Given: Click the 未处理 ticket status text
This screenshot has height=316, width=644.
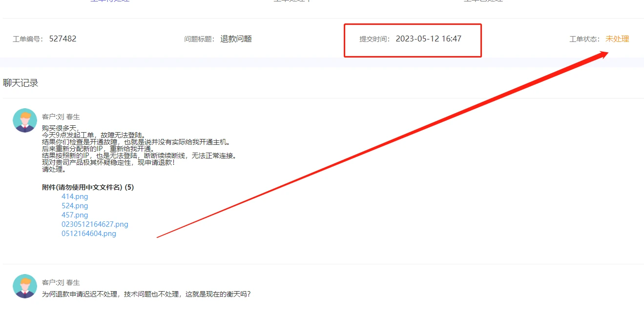Looking at the screenshot, I should click(617, 39).
